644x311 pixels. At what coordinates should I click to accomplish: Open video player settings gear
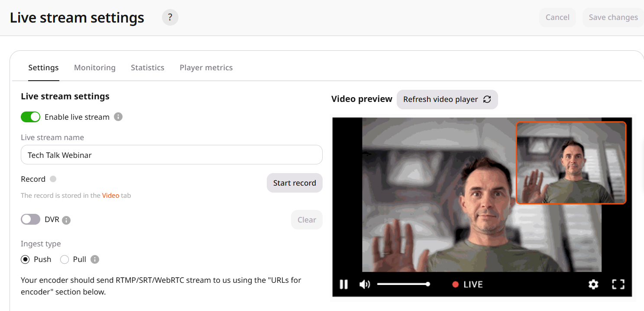coord(593,285)
